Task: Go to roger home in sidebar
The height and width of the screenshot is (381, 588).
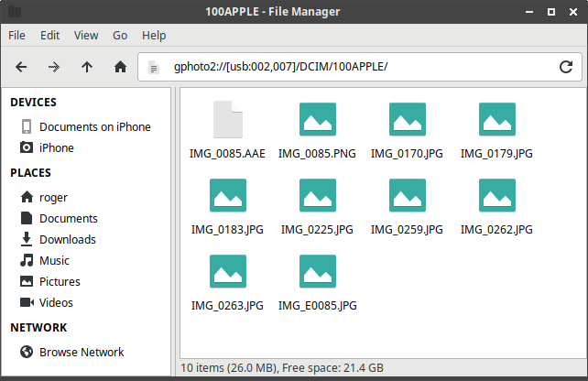Action: pos(54,198)
